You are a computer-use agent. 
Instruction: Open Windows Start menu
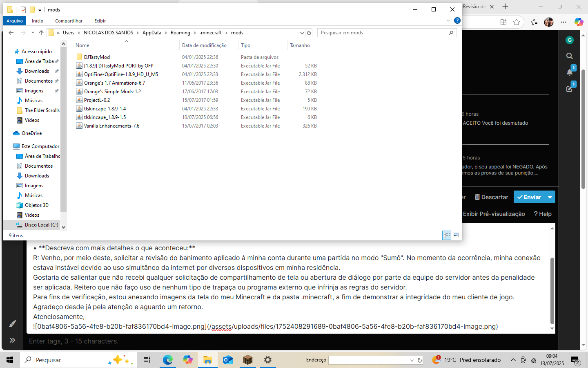pyautogui.click(x=10, y=360)
